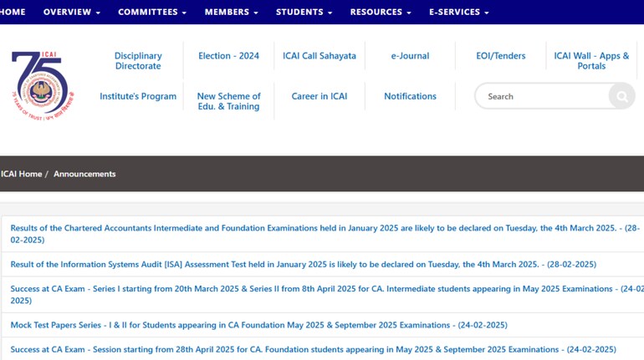
Task: Open Success at CA Exam 28th April announcement
Action: click(x=313, y=350)
